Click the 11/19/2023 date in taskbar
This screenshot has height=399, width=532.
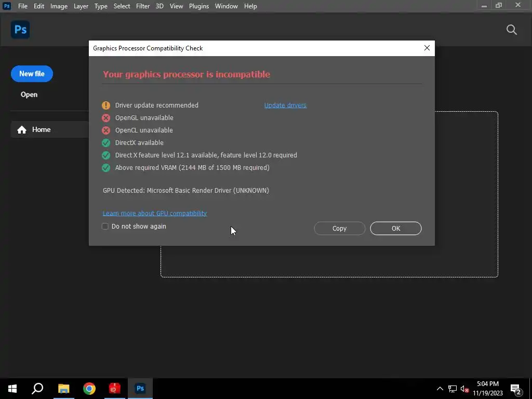[487, 393]
